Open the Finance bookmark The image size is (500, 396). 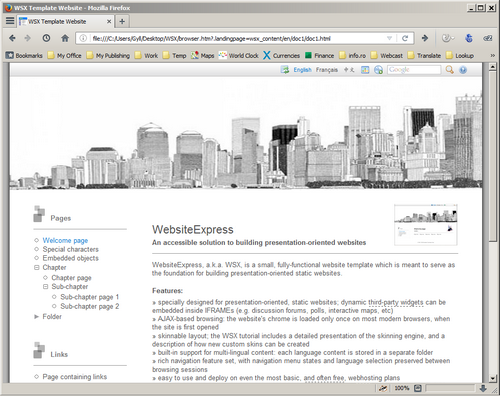tap(319, 55)
